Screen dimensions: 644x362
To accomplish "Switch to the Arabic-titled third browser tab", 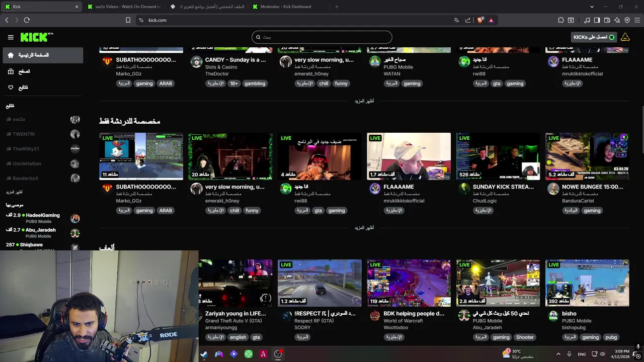I will coord(207,7).
